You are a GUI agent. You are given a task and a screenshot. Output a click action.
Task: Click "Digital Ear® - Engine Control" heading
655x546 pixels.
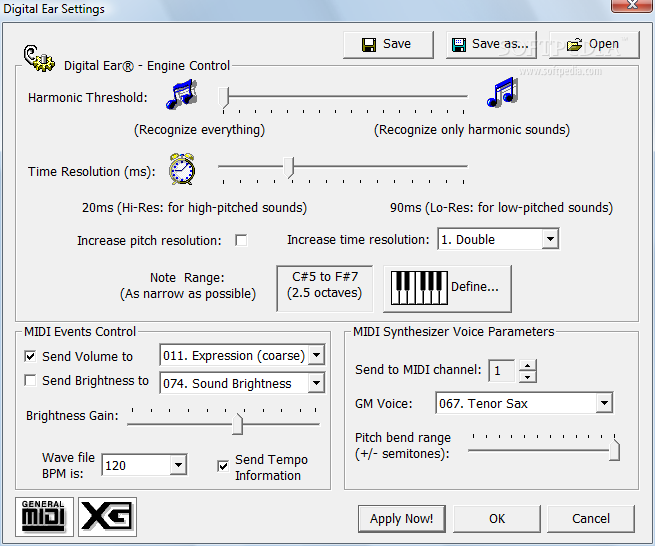point(147,66)
